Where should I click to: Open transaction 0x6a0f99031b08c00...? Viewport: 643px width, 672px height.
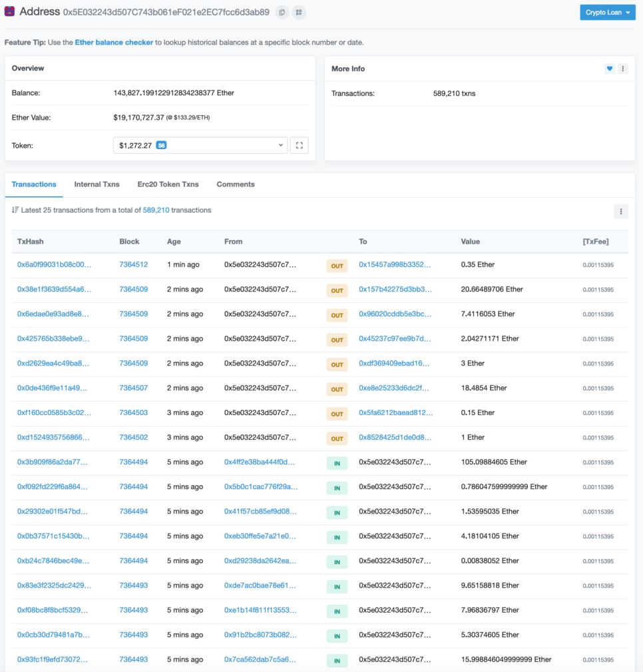click(x=54, y=264)
